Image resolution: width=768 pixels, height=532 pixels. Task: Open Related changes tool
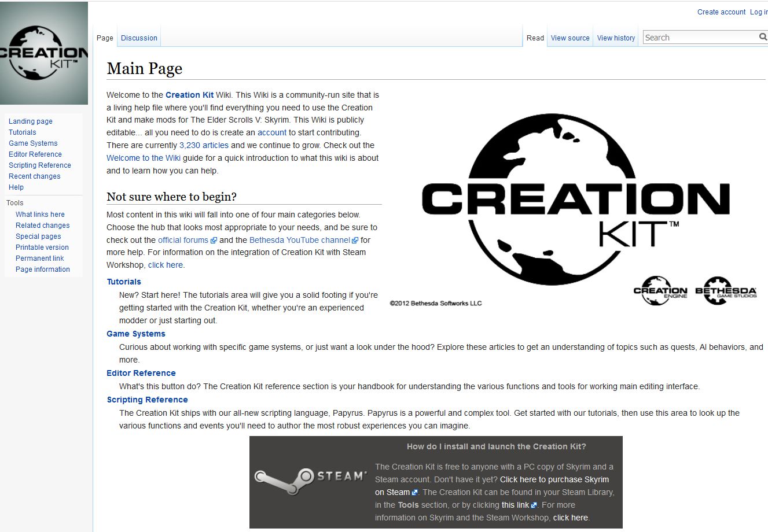[x=43, y=226]
